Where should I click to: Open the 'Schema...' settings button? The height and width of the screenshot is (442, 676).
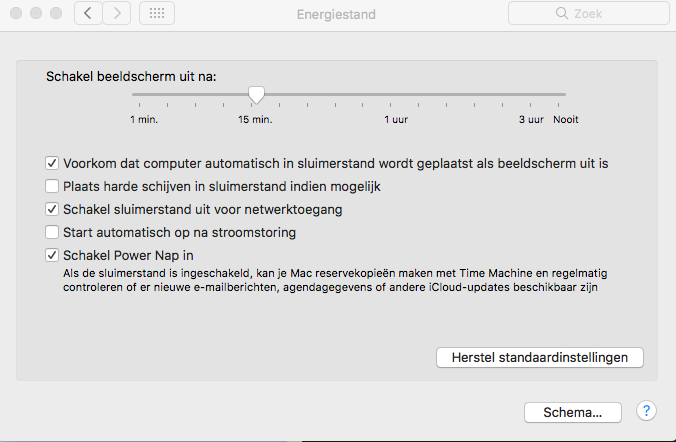tap(573, 412)
